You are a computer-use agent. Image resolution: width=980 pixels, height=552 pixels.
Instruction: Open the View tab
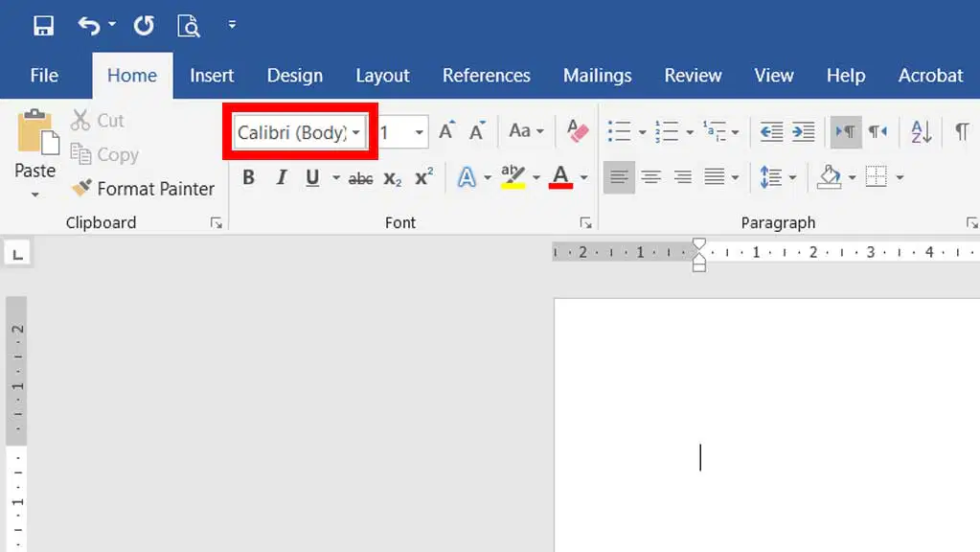774,76
